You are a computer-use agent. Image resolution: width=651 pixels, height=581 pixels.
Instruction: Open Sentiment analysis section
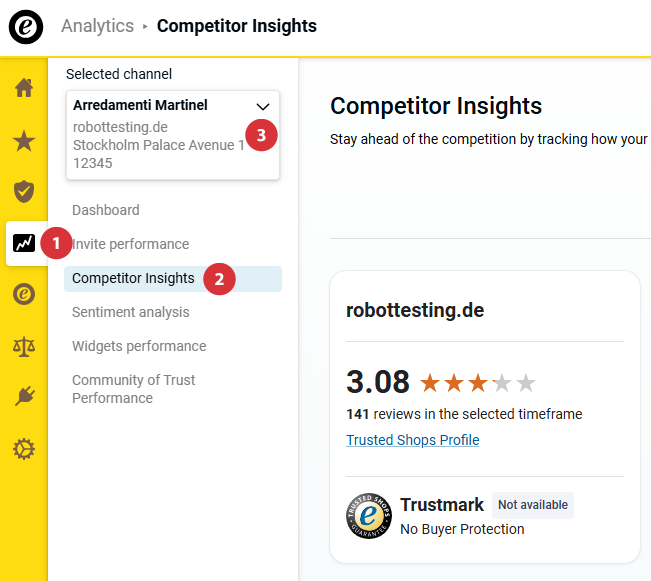click(x=130, y=312)
